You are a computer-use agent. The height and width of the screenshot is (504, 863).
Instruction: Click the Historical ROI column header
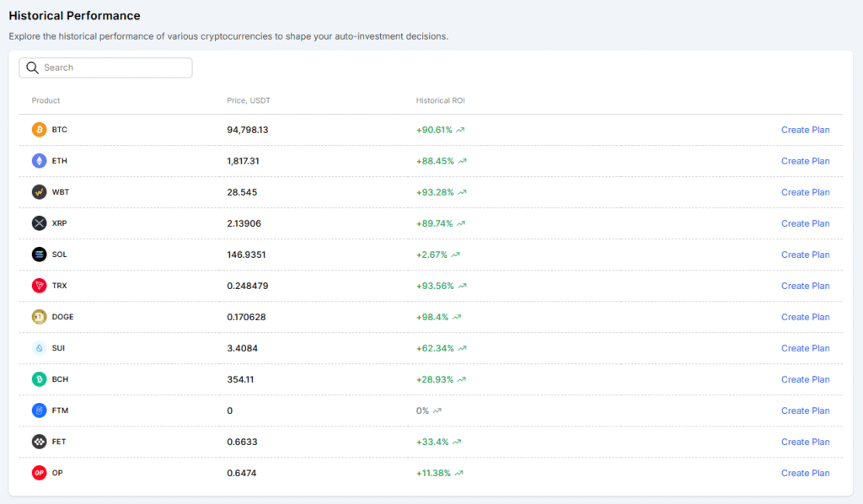(x=440, y=100)
